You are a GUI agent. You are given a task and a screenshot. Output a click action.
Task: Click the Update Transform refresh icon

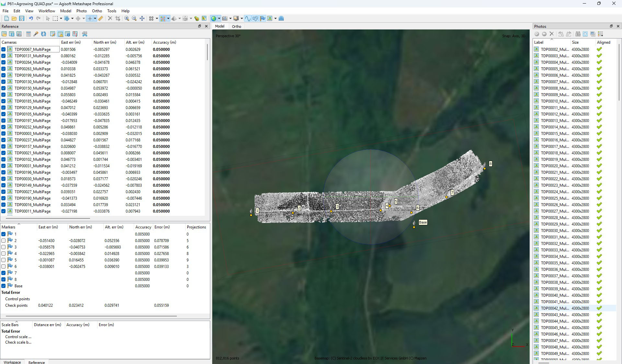tap(43, 34)
